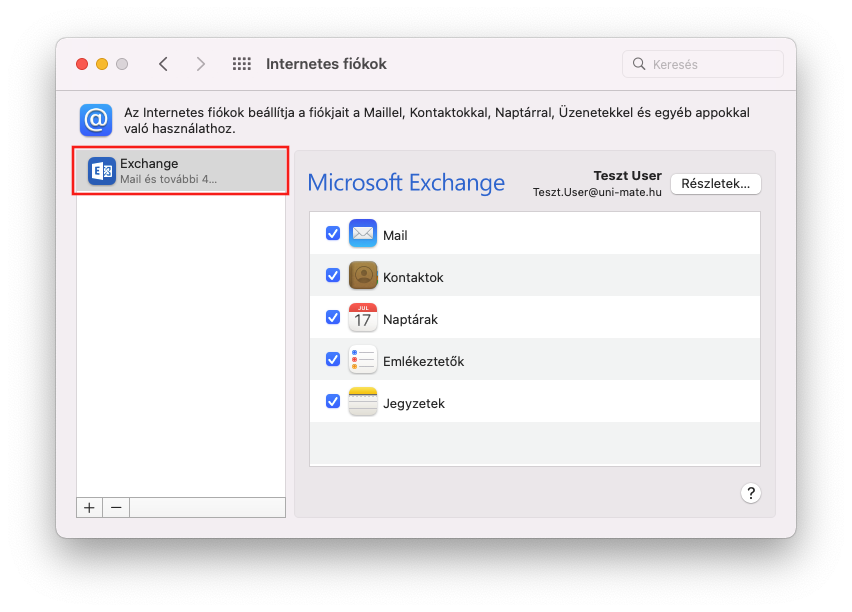Click the Mail app icon
Screen dimensions: 852x612
362,234
